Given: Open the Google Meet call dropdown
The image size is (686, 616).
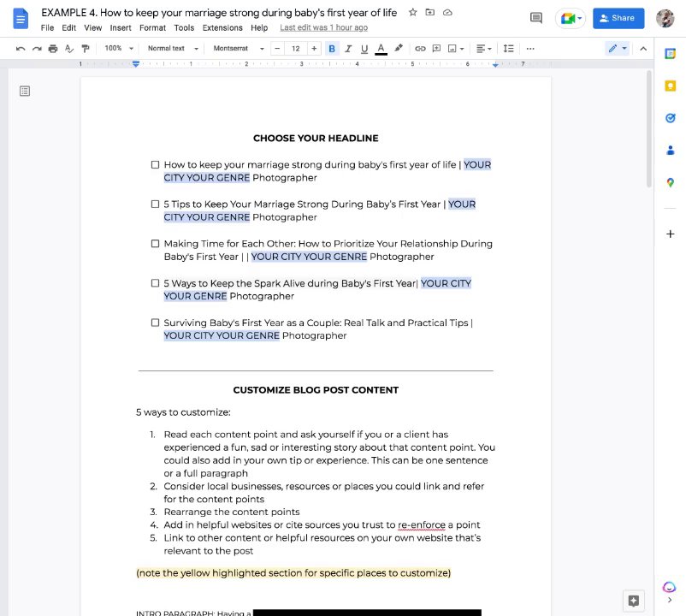Looking at the screenshot, I should coord(570,18).
